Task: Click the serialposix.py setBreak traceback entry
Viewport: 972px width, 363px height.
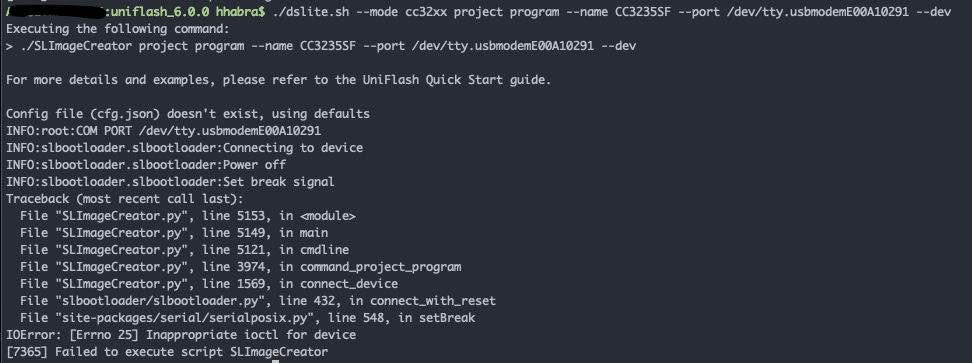Action: (x=247, y=318)
